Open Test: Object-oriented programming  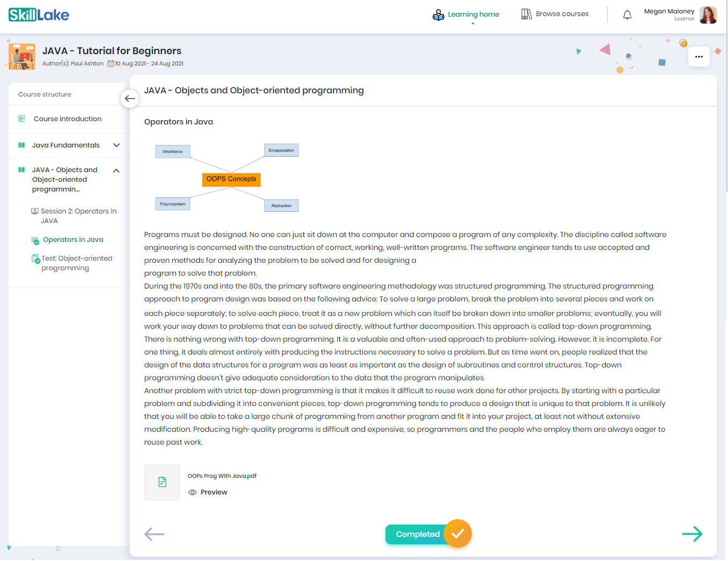point(77,263)
